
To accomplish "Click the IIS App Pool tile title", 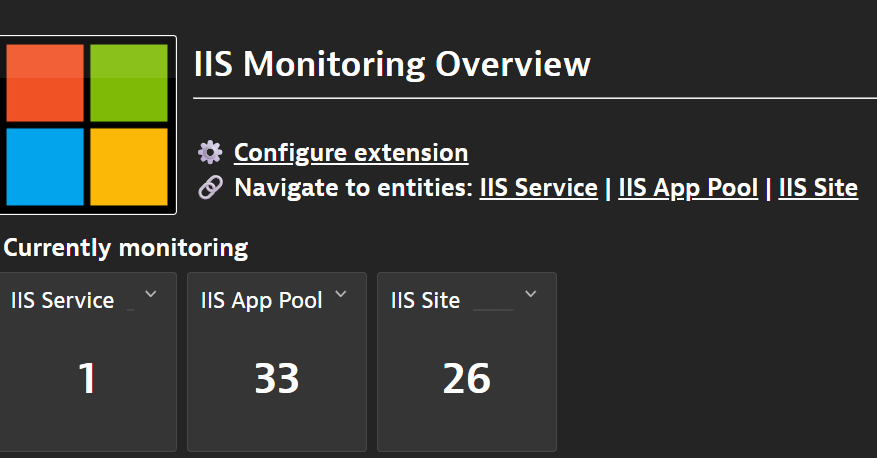I will point(262,300).
